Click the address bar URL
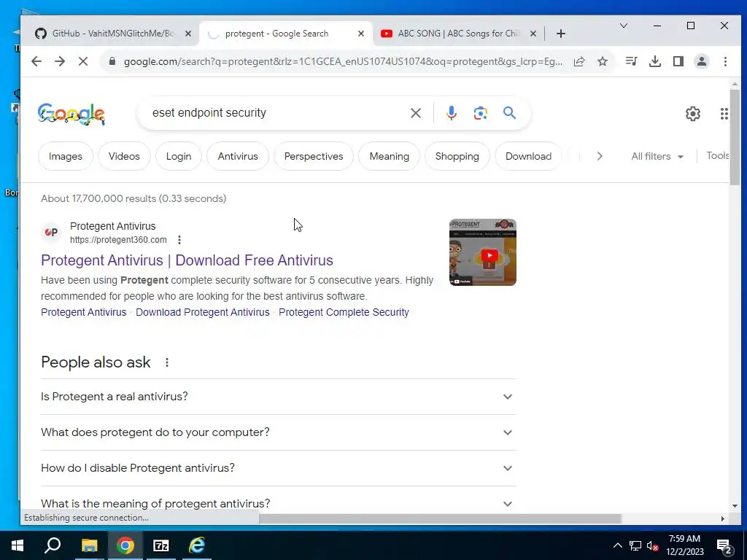The width and height of the screenshot is (747, 560). 343,61
